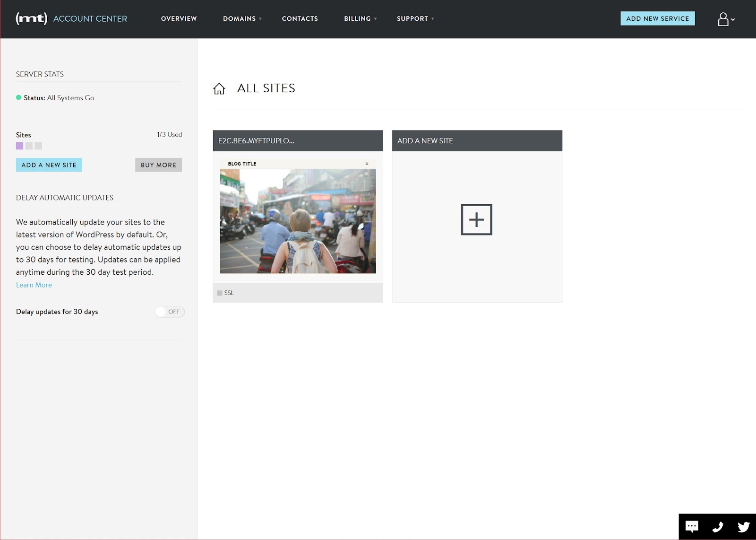Click the Blog Title text in preview
This screenshot has width=756, height=540.
click(242, 164)
